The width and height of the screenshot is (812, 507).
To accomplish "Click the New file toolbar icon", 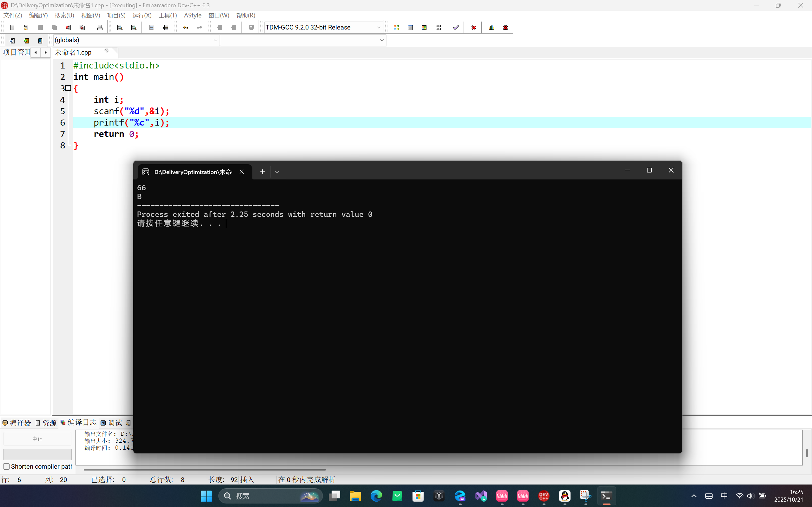I will (x=12, y=28).
